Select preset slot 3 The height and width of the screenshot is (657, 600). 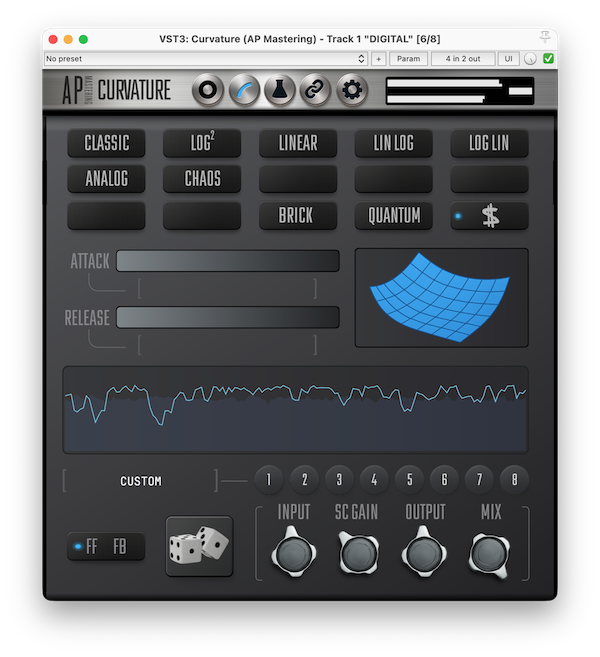point(339,479)
